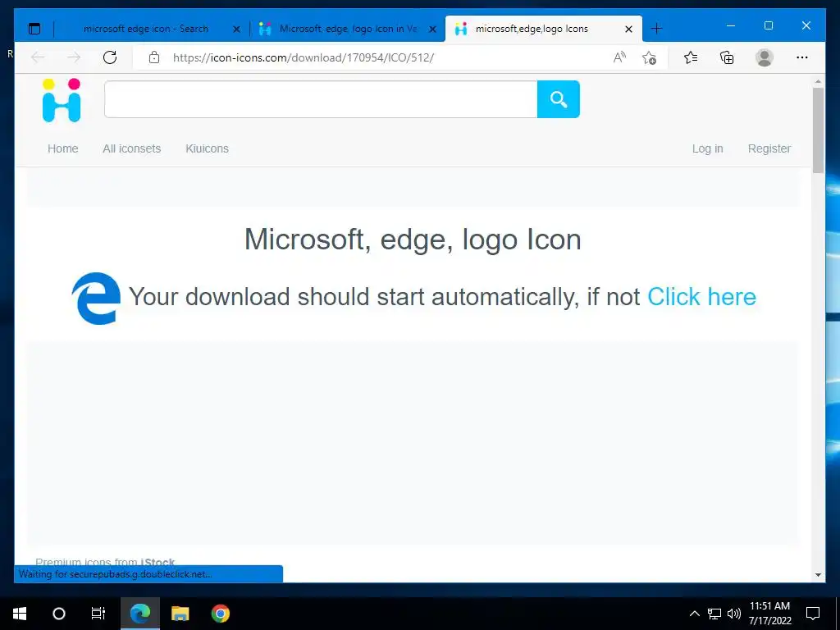Open Read aloud icon in address bar

click(x=619, y=57)
